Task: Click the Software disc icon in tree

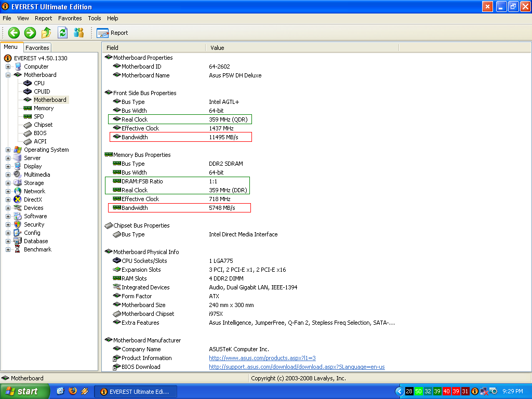Action: click(18, 216)
